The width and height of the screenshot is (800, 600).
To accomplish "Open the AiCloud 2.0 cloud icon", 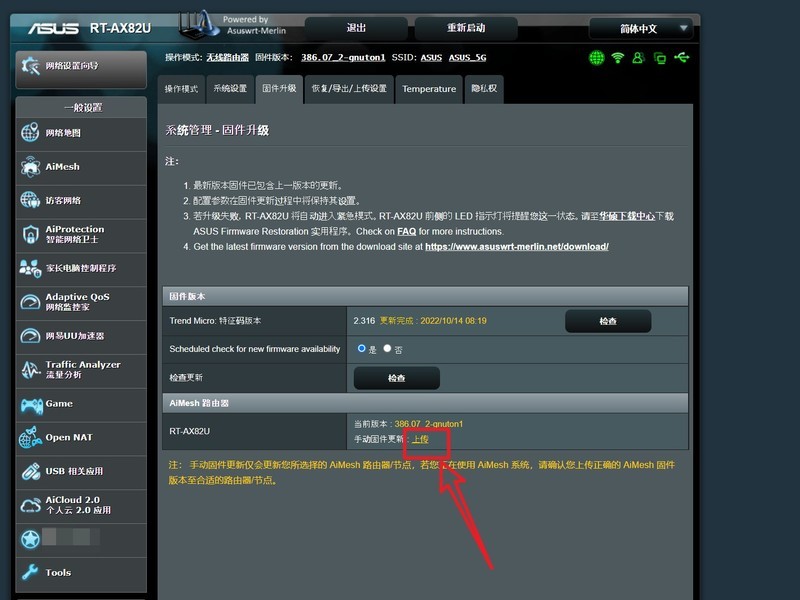I will click(x=30, y=505).
